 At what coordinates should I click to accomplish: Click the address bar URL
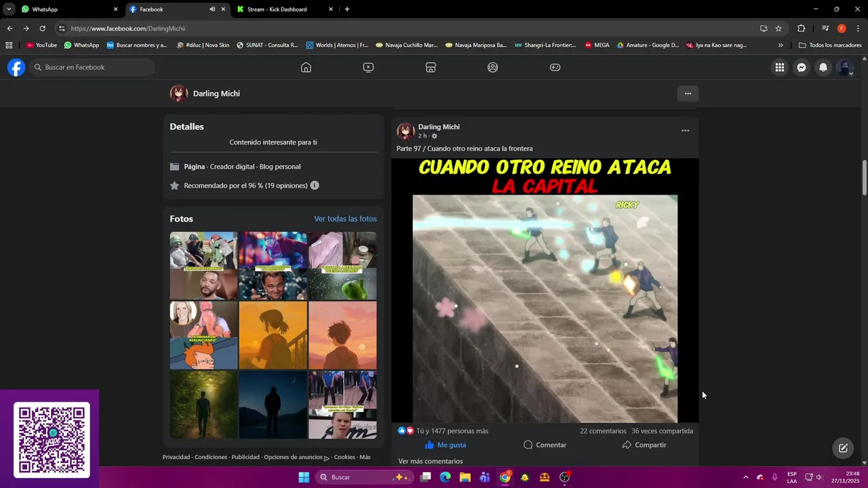pos(128,28)
